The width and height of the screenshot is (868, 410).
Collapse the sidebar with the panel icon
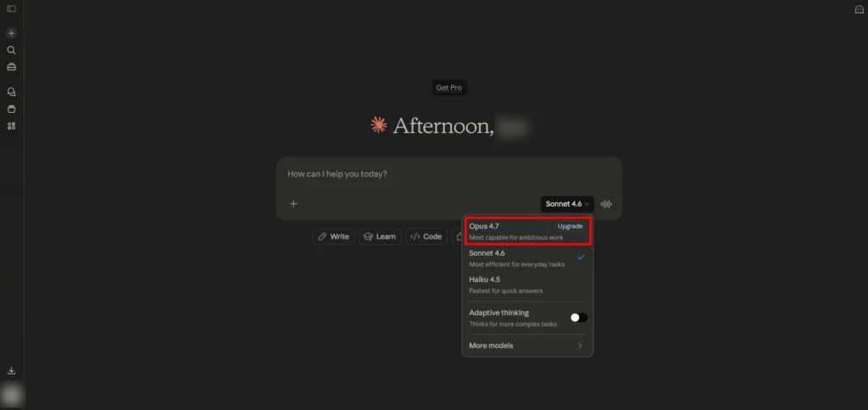[11, 8]
